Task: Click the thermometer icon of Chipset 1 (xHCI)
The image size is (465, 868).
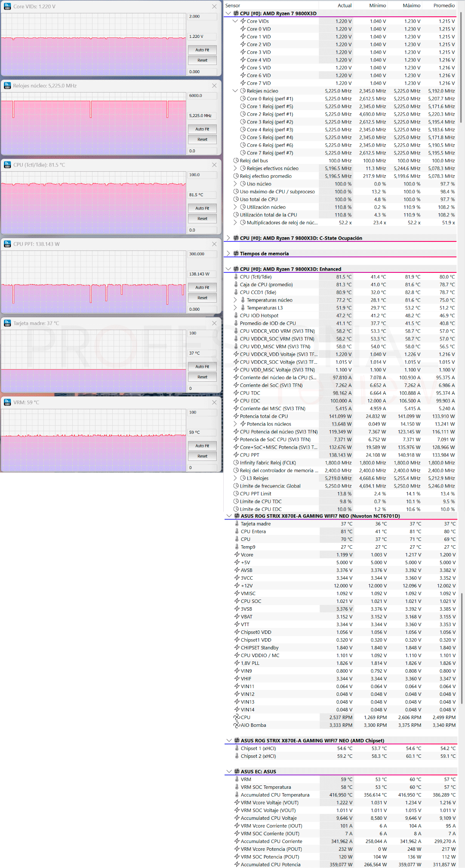Action: tap(237, 748)
